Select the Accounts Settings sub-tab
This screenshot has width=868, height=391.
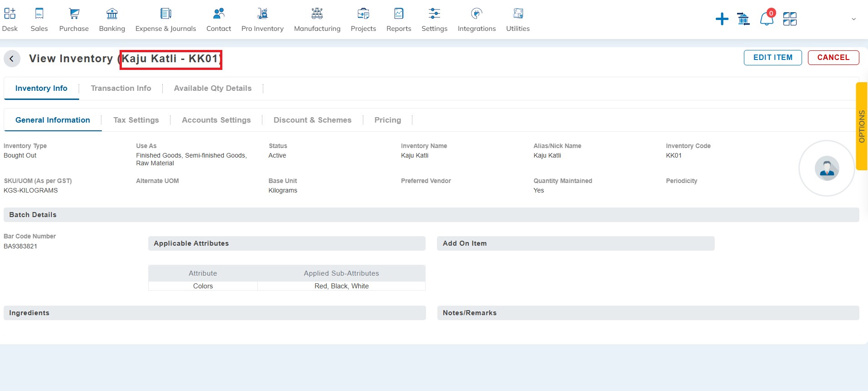pos(216,120)
